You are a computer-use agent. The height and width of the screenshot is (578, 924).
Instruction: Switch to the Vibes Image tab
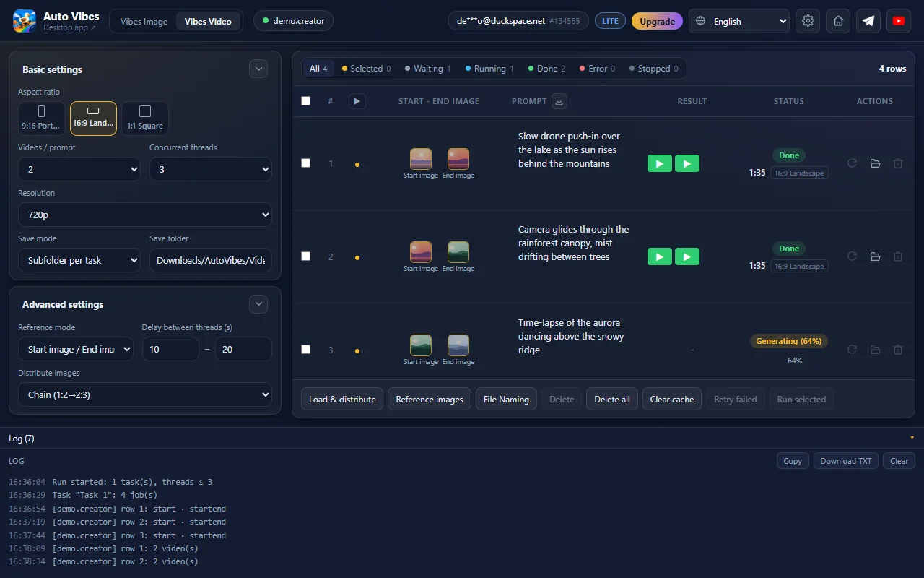pyautogui.click(x=144, y=21)
